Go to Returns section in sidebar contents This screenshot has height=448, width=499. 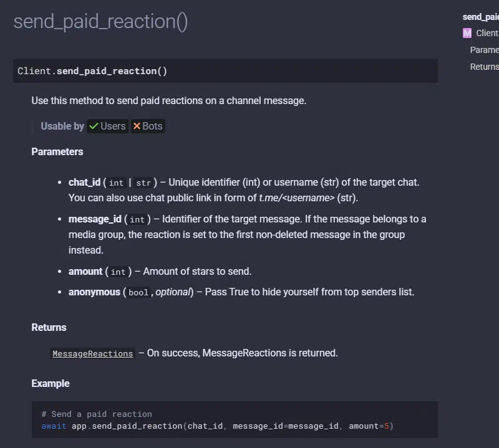tap(485, 67)
